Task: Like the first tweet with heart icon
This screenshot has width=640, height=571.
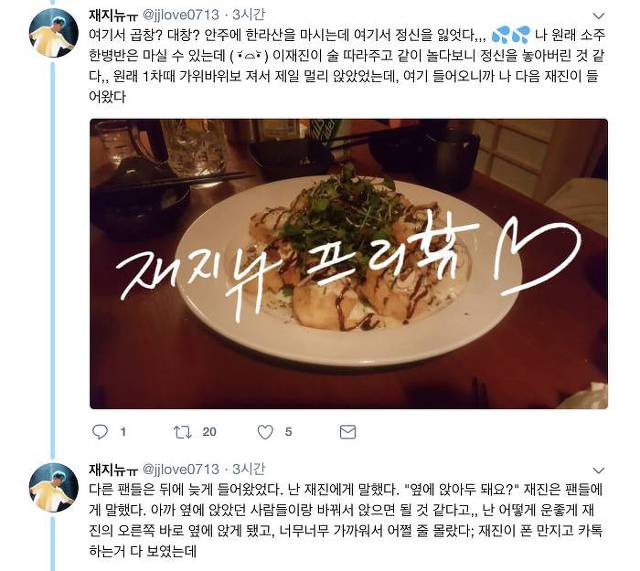Action: click(x=265, y=432)
